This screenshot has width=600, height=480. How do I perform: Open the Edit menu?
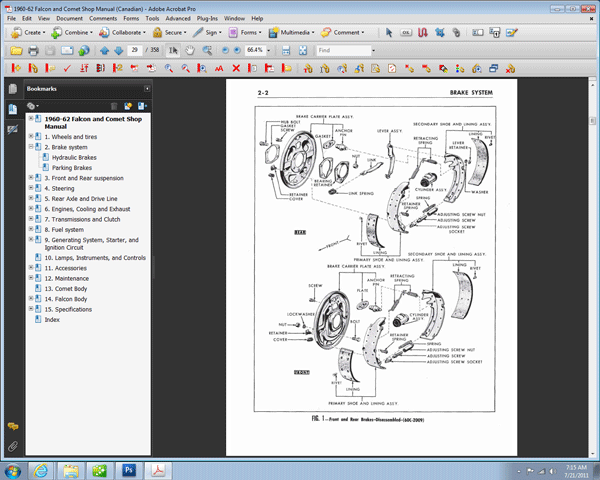click(27, 18)
